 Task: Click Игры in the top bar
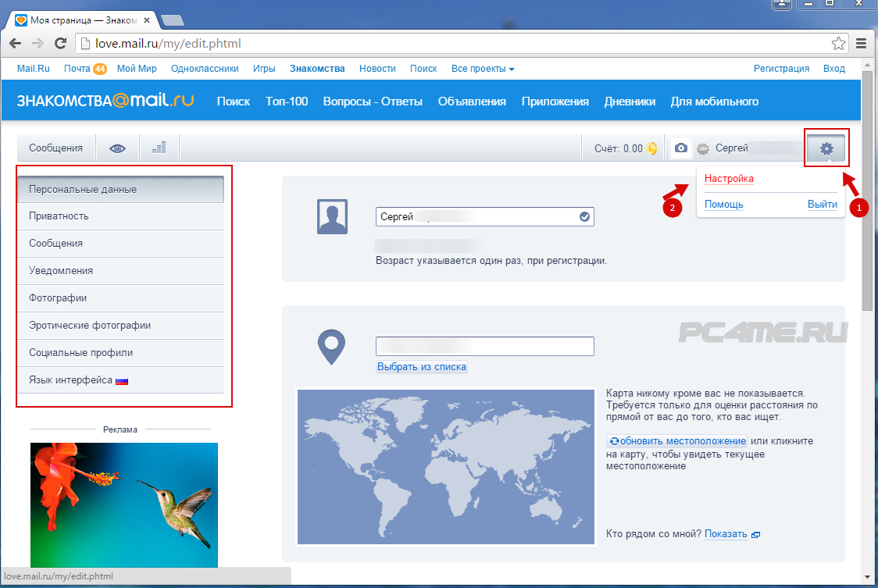click(x=264, y=68)
